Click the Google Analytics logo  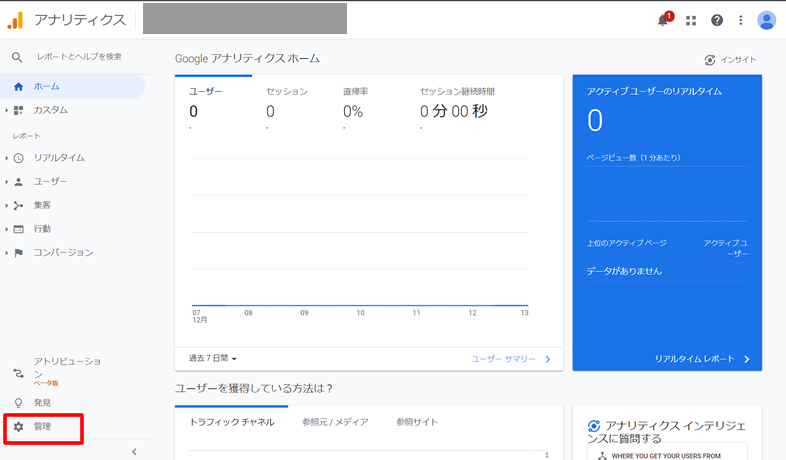(x=16, y=20)
